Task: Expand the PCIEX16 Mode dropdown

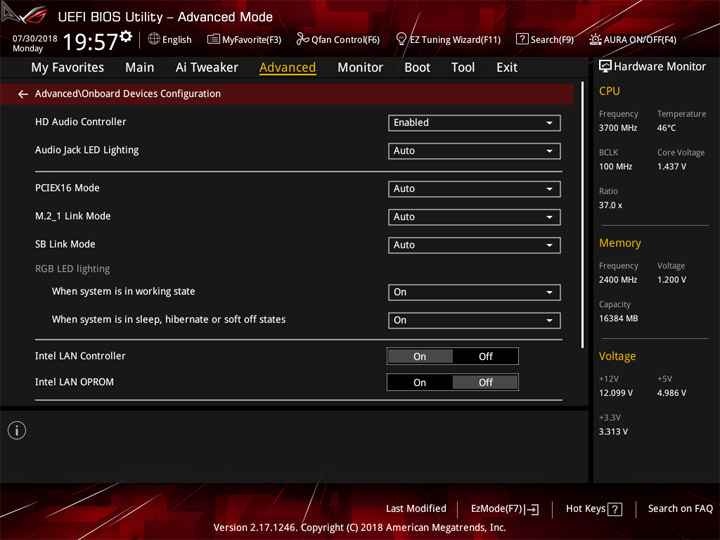Action: [474, 189]
